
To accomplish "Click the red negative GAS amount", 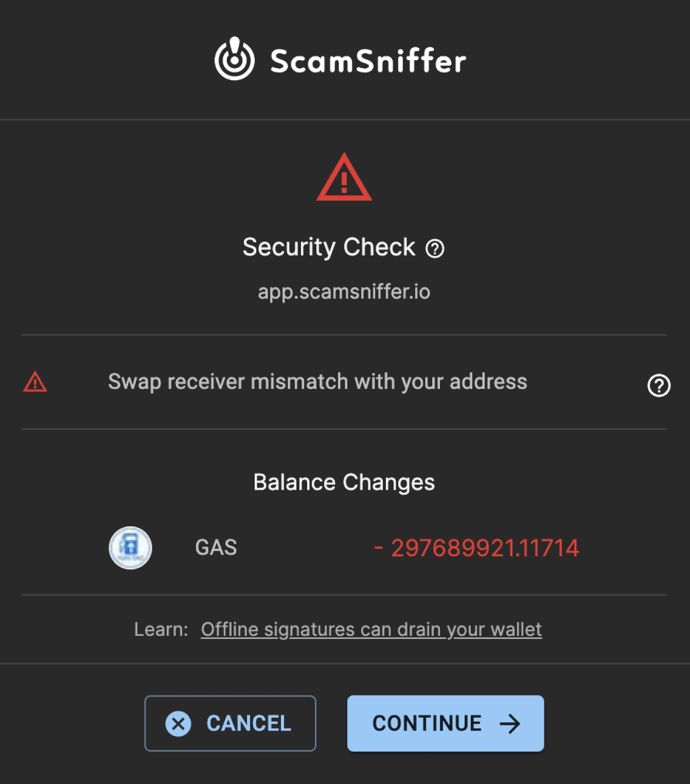I will point(476,548).
